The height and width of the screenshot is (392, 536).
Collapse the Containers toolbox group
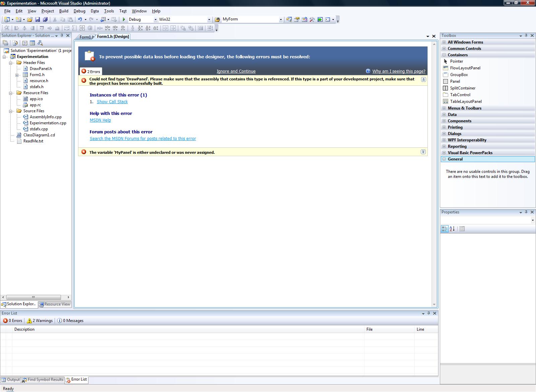coord(444,55)
